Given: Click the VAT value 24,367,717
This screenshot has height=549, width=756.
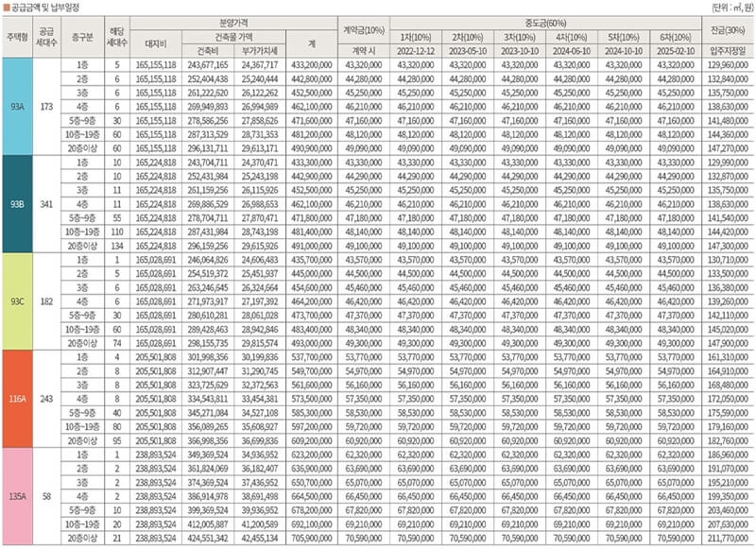Looking at the screenshot, I should (260, 64).
